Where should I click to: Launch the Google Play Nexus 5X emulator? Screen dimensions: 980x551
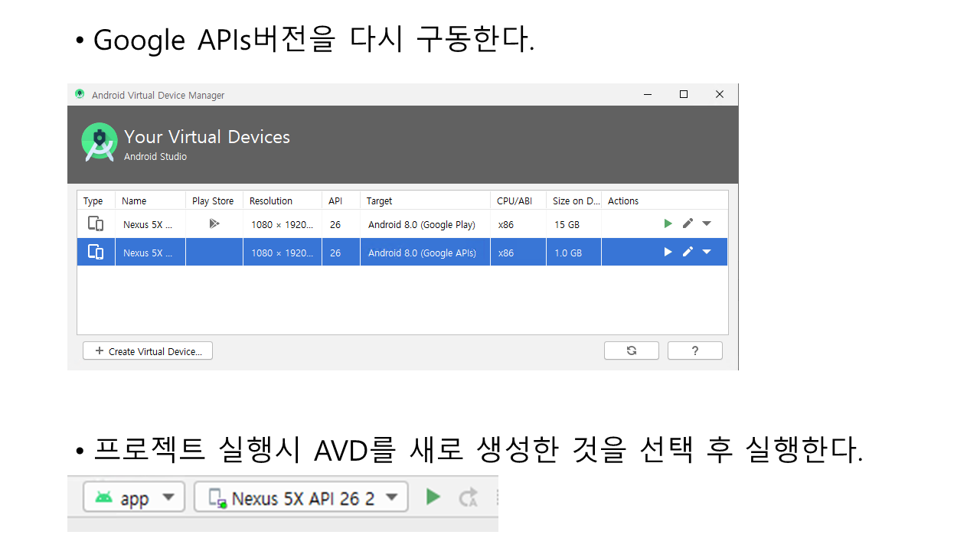668,223
